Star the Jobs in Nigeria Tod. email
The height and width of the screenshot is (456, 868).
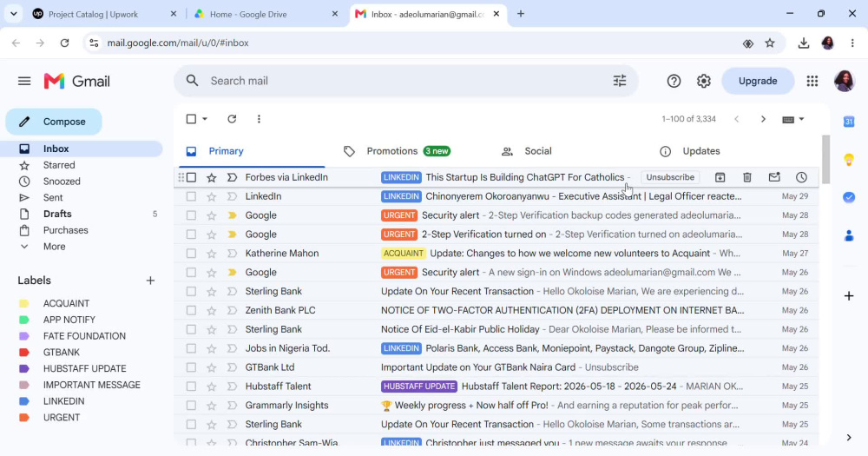(x=212, y=348)
